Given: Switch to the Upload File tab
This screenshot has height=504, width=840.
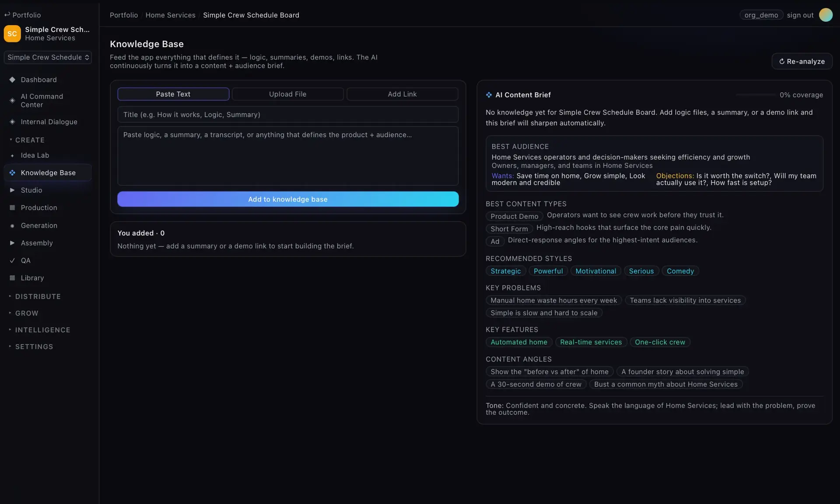Looking at the screenshot, I should pyautogui.click(x=287, y=94).
